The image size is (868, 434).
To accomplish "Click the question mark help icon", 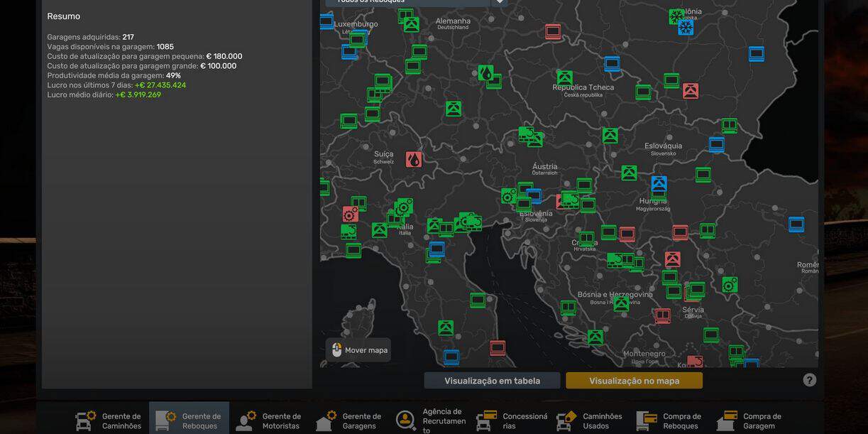I will click(809, 380).
